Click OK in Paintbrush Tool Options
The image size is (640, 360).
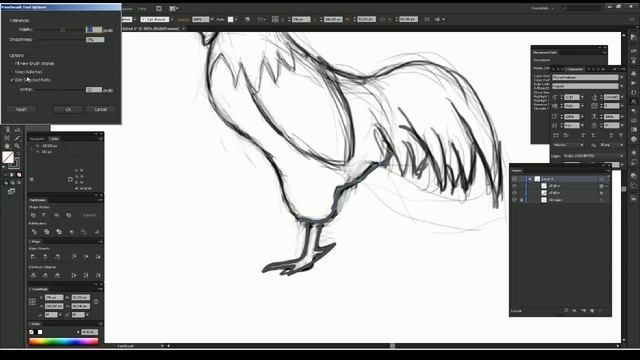[68, 109]
